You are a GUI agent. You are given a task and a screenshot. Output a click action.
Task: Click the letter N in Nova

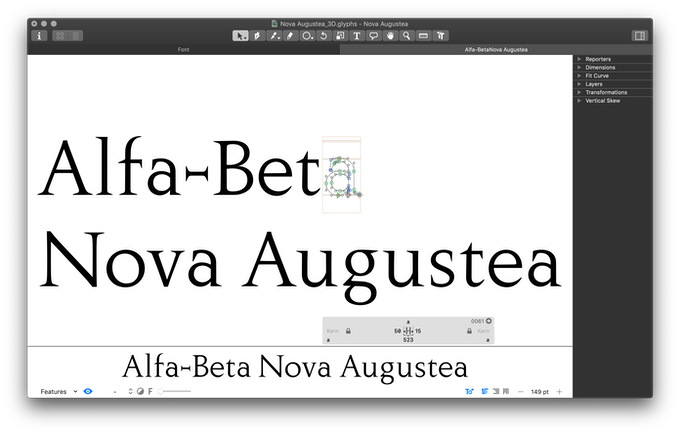click(x=72, y=259)
